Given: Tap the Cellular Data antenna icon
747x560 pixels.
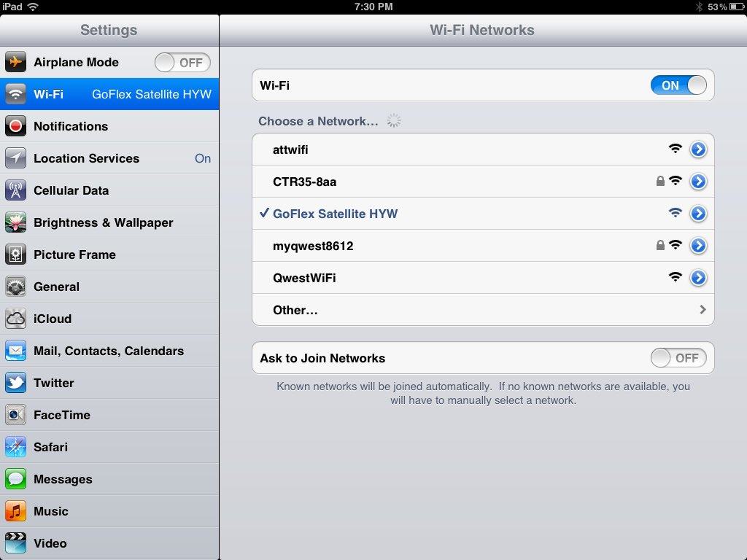Looking at the screenshot, I should [x=15, y=190].
